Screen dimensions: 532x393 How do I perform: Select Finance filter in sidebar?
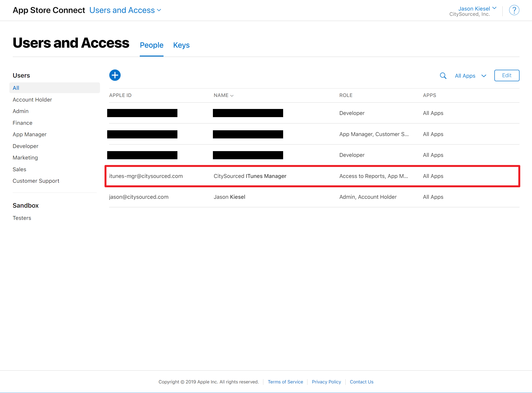(x=23, y=123)
